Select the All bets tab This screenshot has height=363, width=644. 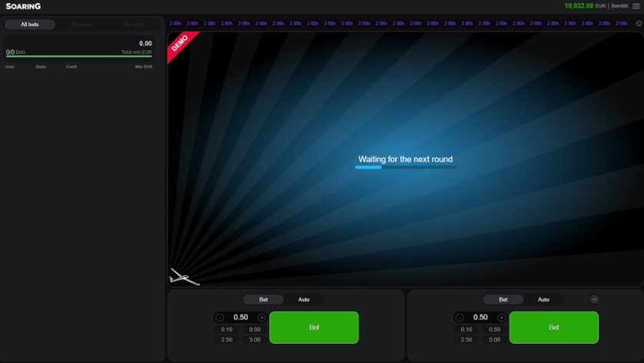click(x=30, y=25)
